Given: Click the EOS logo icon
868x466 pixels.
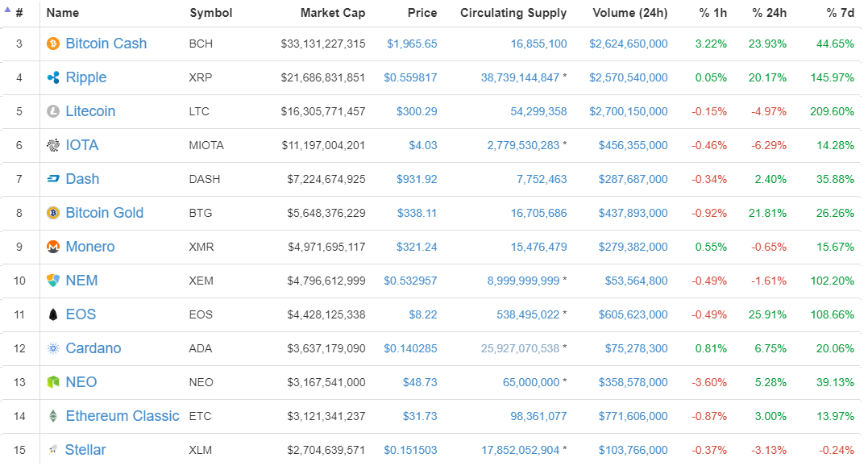Looking at the screenshot, I should coord(53,314).
